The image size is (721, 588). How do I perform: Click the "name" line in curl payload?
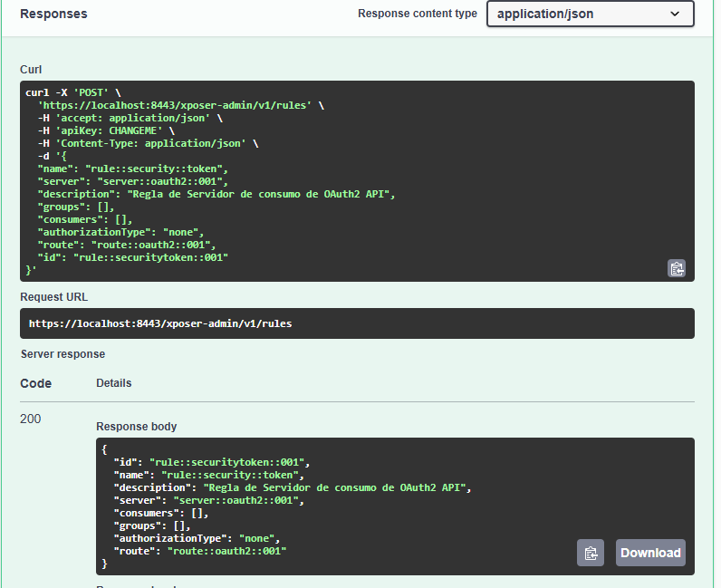(133, 169)
